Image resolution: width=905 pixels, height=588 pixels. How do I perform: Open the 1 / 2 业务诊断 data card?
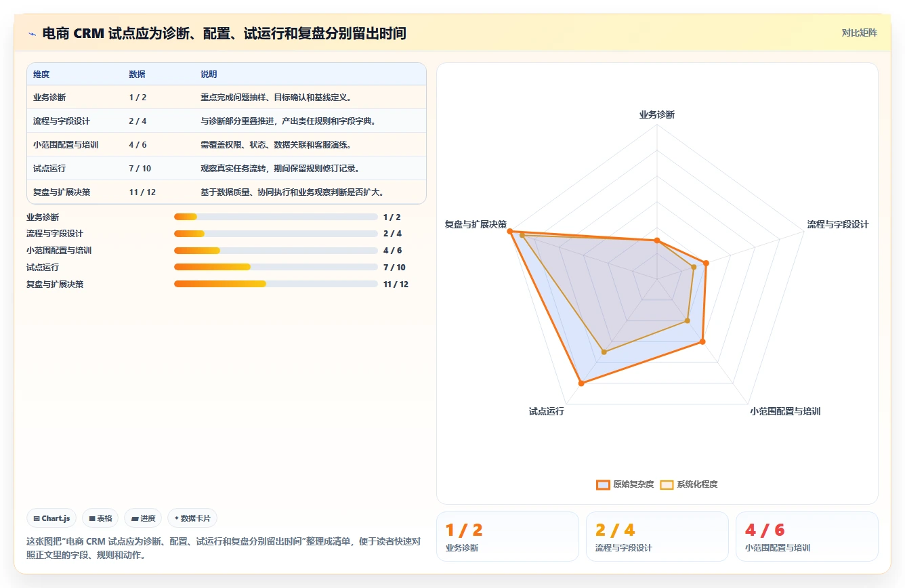coord(507,537)
